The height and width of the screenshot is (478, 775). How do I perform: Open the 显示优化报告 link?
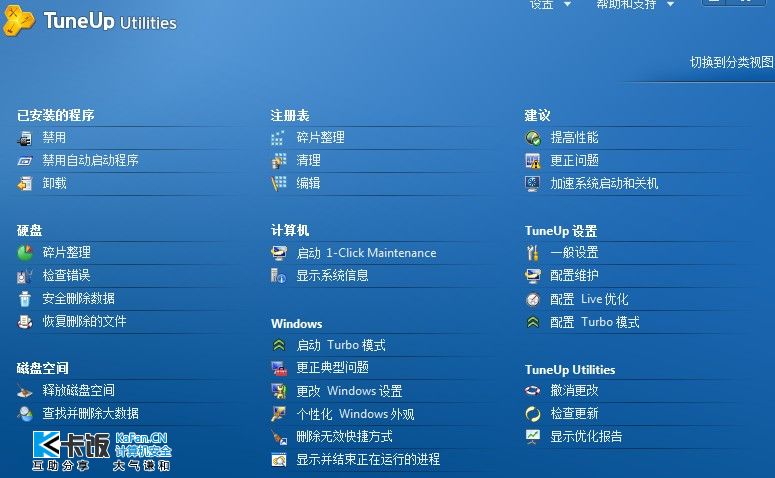[586, 436]
